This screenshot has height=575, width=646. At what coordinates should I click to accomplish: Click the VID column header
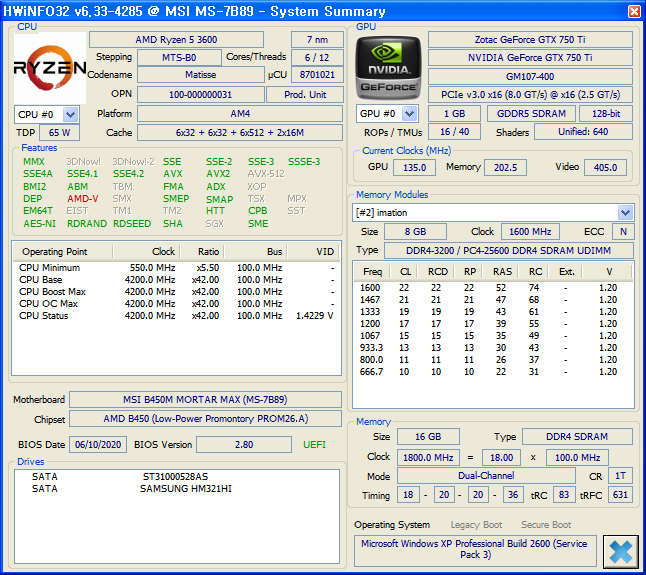tap(314, 252)
